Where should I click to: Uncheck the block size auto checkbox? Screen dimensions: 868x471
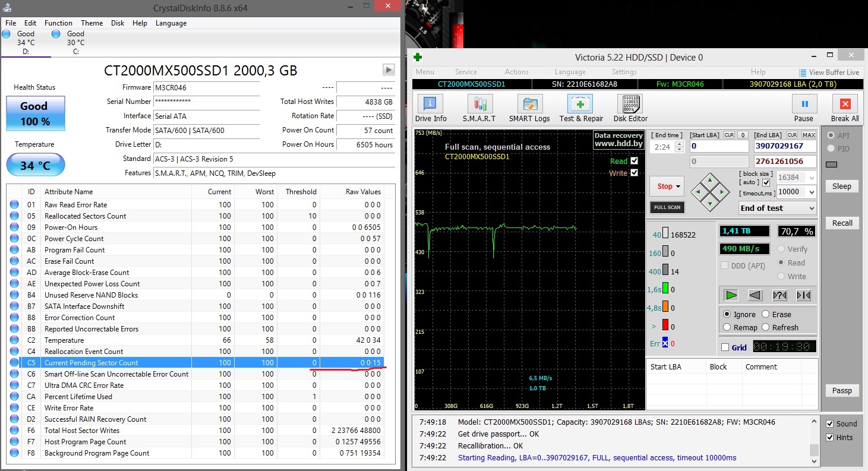point(766,182)
